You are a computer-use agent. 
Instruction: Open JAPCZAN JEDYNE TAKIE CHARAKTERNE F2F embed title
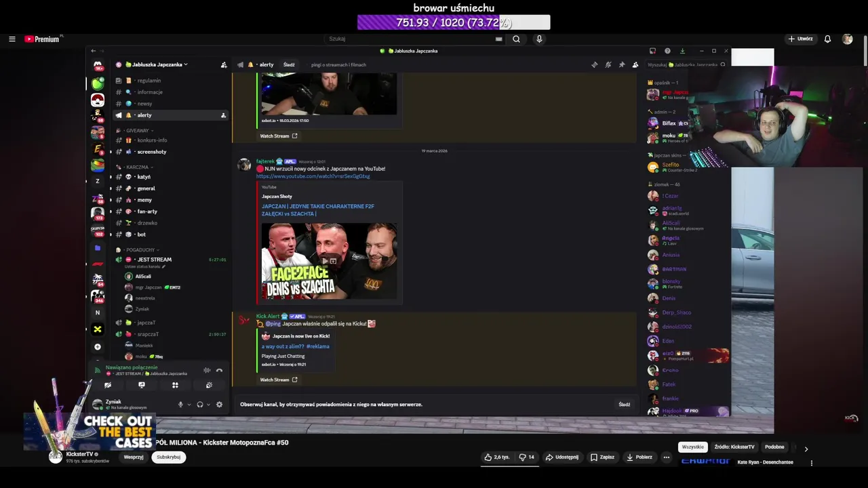318,210
